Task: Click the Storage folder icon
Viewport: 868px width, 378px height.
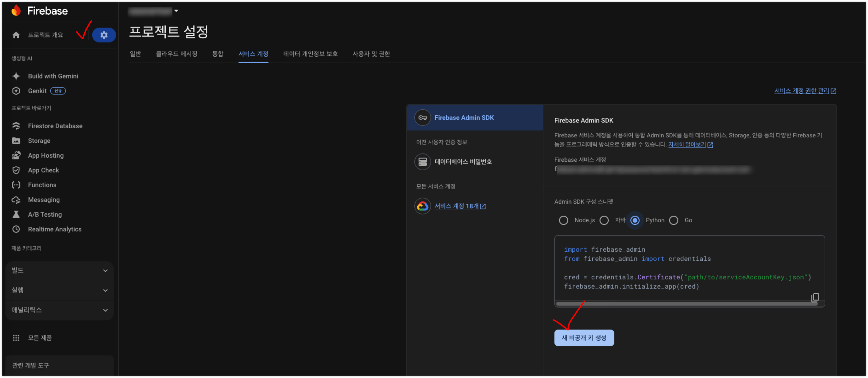Action: (x=16, y=141)
